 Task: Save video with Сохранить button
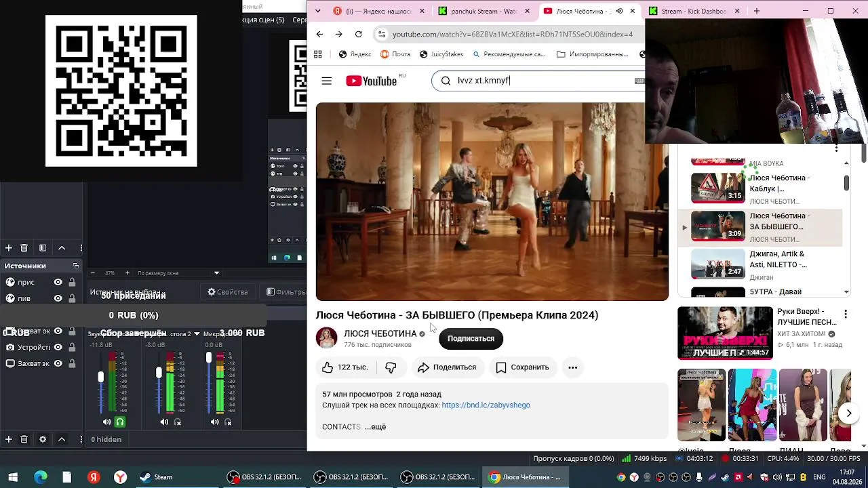click(522, 367)
